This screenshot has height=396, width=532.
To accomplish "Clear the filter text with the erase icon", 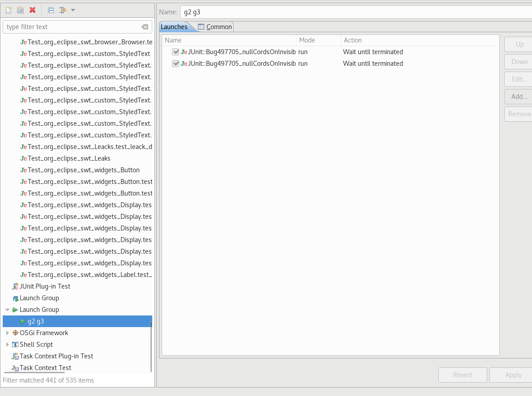I will [145, 27].
